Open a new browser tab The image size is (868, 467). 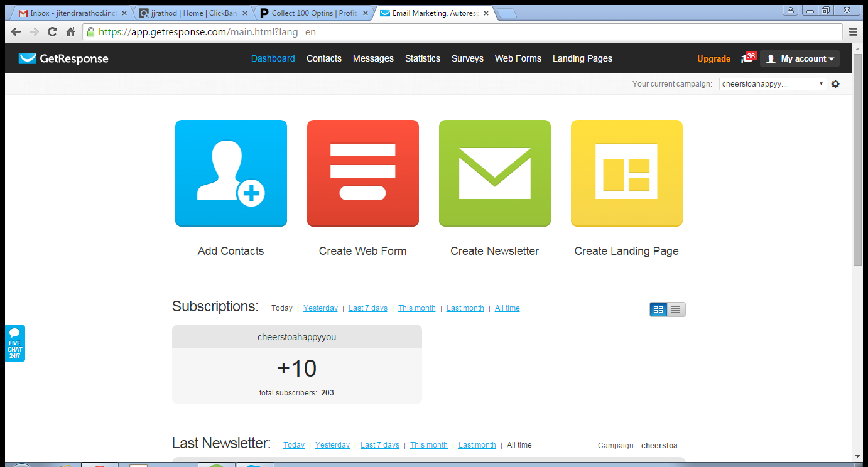[507, 13]
